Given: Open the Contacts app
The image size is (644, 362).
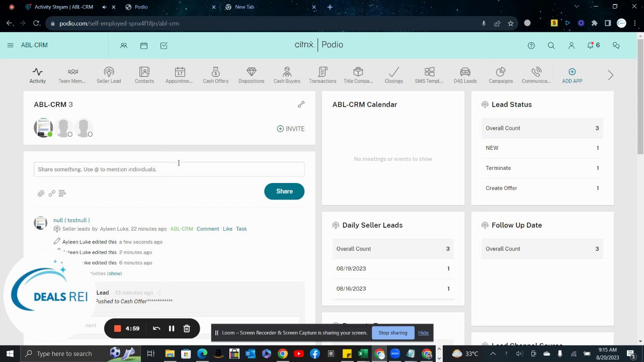Looking at the screenshot, I should point(144,75).
